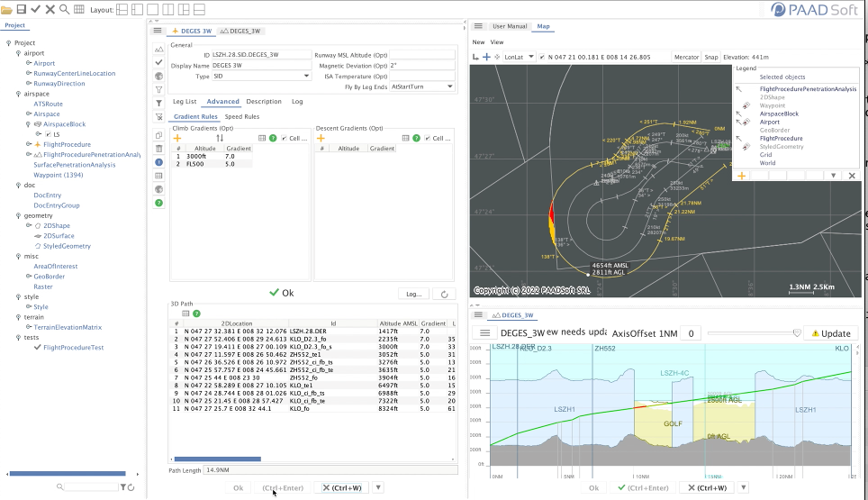This screenshot has height=500, width=868.
Task: Collapse the airspace tree node
Action: pyautogui.click(x=18, y=94)
